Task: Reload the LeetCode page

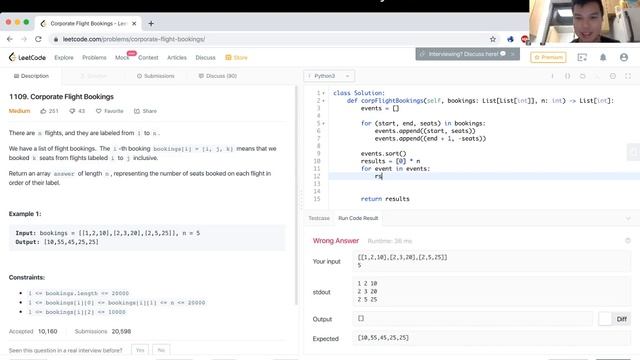Action: [38, 39]
